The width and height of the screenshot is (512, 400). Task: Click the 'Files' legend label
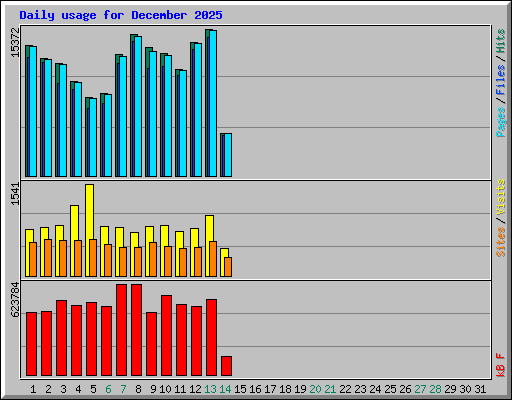point(501,80)
